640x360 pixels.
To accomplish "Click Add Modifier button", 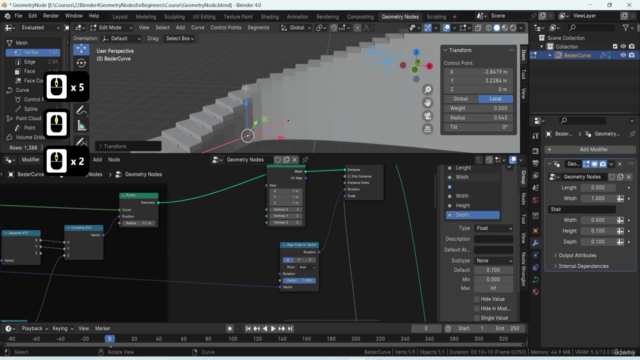I will [x=590, y=149].
